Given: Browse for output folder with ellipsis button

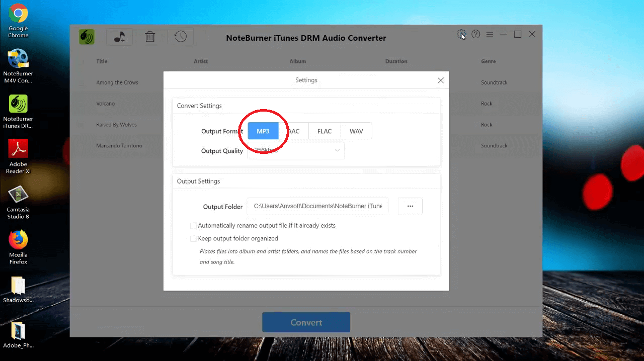Looking at the screenshot, I should click(x=410, y=206).
